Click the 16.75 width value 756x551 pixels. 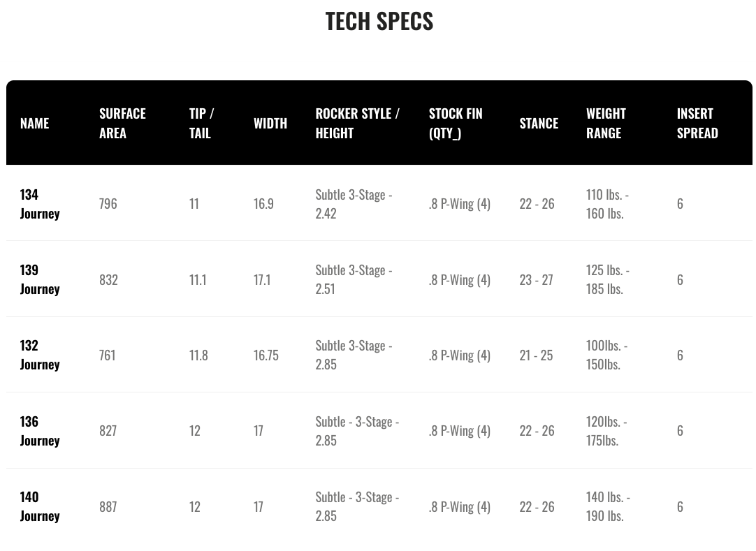click(x=266, y=355)
